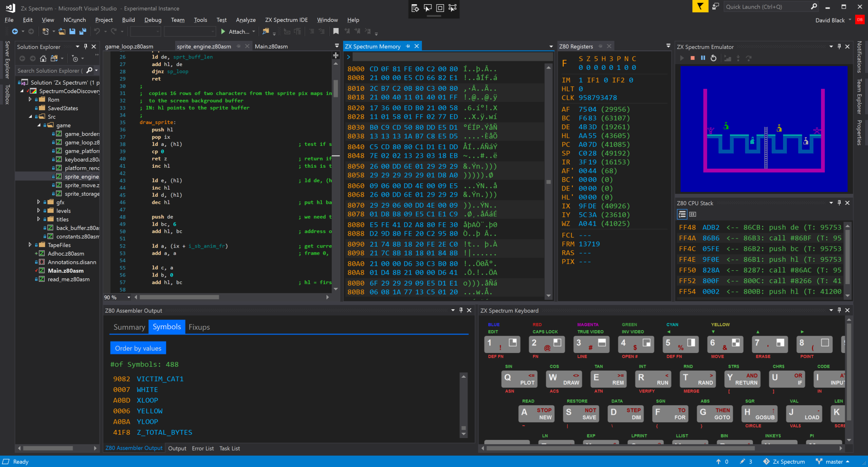Collapse the Src folder
The image size is (868, 467).
point(30,116)
